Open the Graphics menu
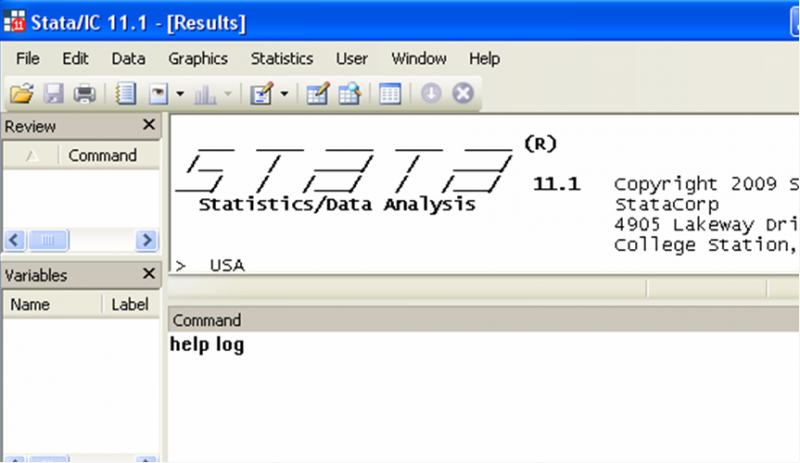Image resolution: width=800 pixels, height=463 pixels. click(197, 59)
